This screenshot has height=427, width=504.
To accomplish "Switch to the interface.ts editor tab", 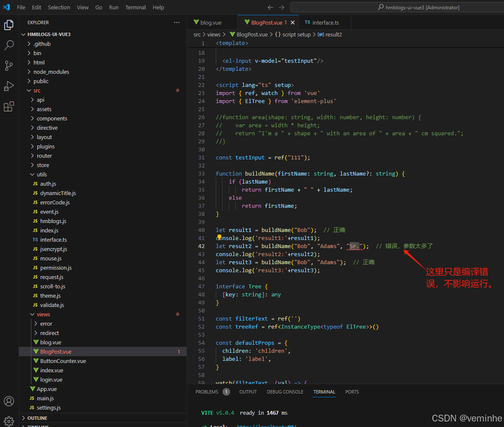I will [325, 22].
